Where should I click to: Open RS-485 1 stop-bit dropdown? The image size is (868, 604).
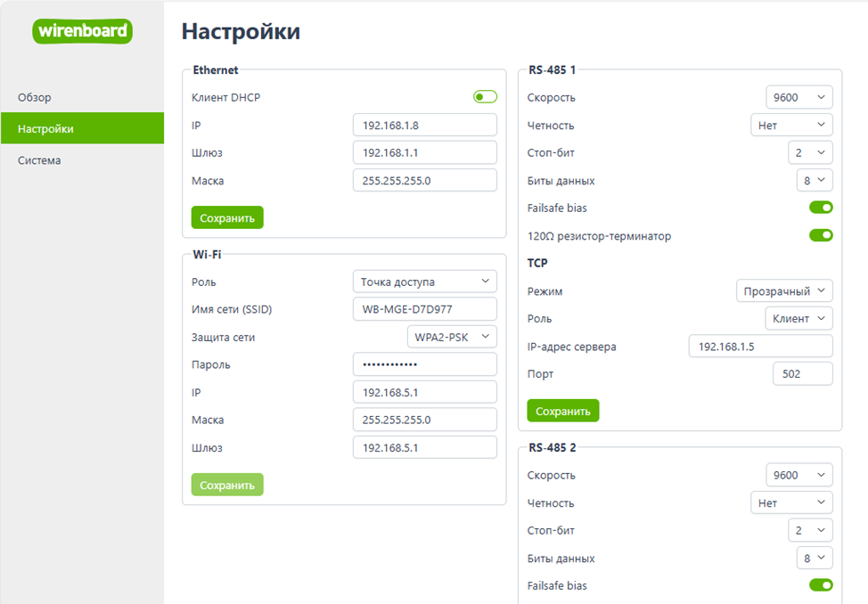[810, 152]
